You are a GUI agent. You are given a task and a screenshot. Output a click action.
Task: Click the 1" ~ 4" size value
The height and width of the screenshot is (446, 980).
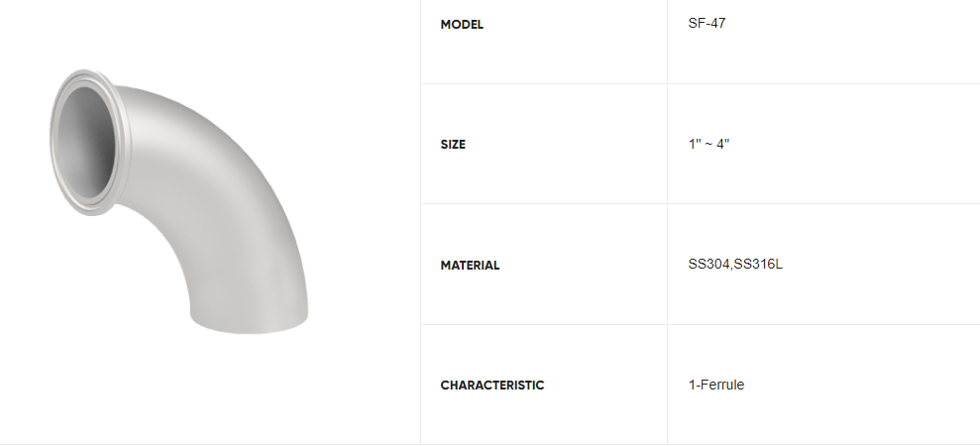(x=708, y=144)
